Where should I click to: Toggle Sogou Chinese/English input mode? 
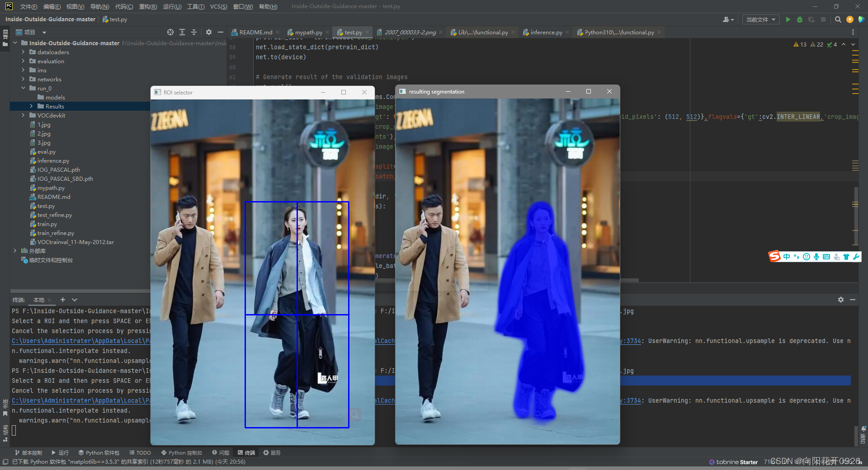787,257
